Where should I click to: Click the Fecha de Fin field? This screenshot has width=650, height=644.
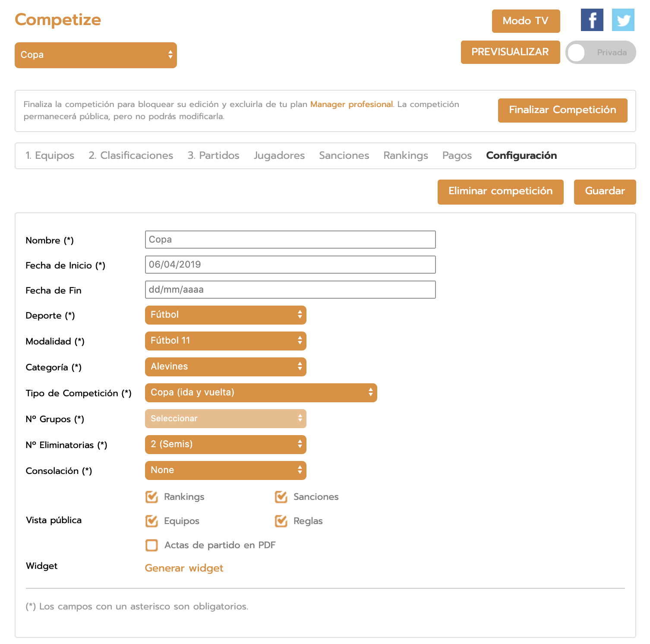tap(290, 290)
